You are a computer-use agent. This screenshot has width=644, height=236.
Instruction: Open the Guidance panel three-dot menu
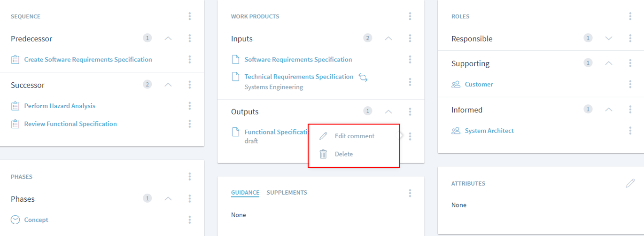pos(410,193)
